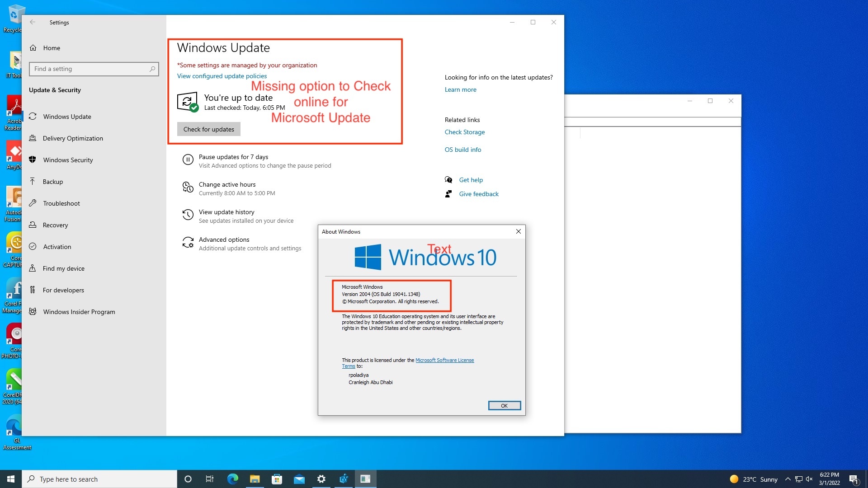Open View configured update policies link
This screenshot has height=488, width=868.
point(222,76)
